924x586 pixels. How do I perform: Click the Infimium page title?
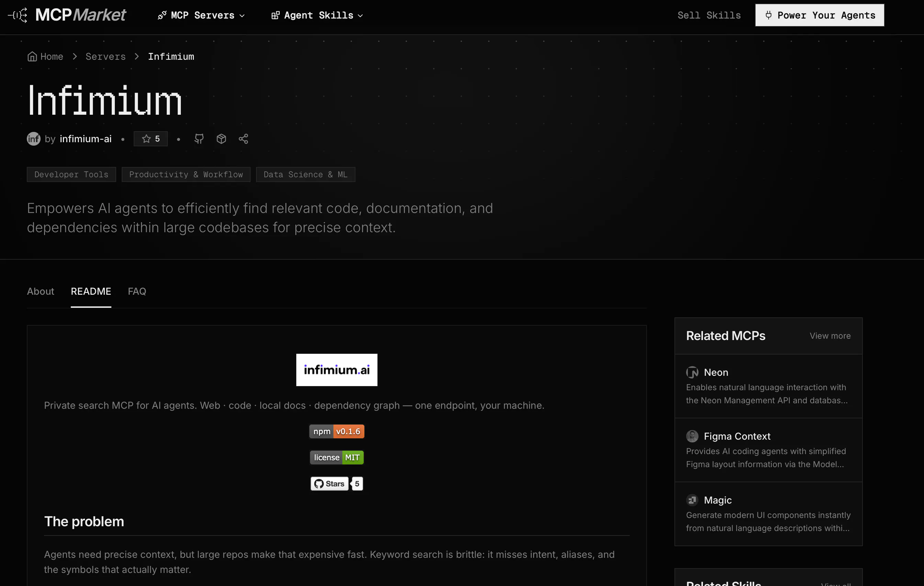[104, 101]
